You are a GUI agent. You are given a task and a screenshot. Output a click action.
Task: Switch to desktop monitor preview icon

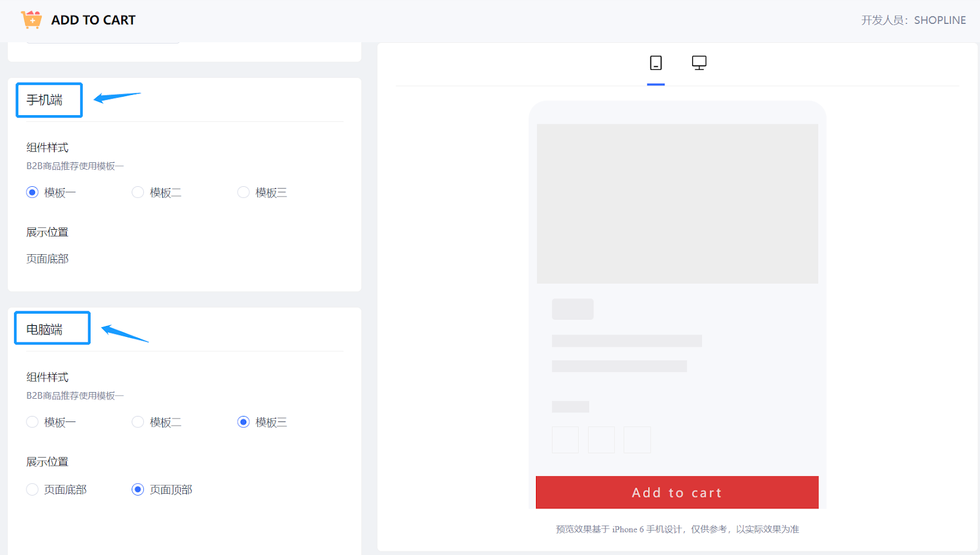point(699,63)
